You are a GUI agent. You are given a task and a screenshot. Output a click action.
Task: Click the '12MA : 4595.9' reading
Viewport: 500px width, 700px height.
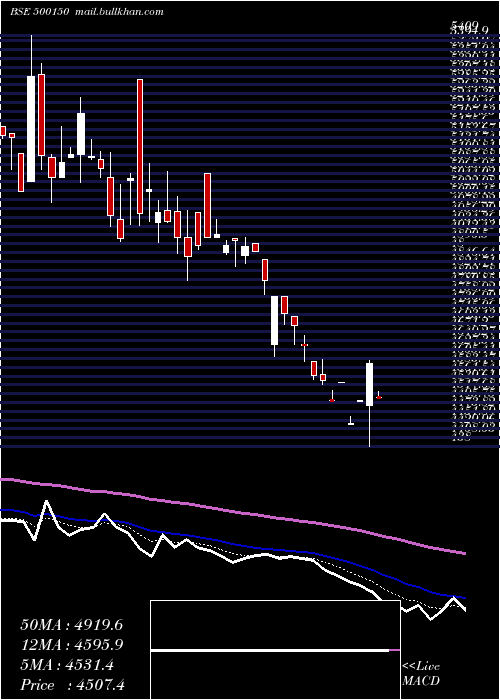(x=71, y=645)
